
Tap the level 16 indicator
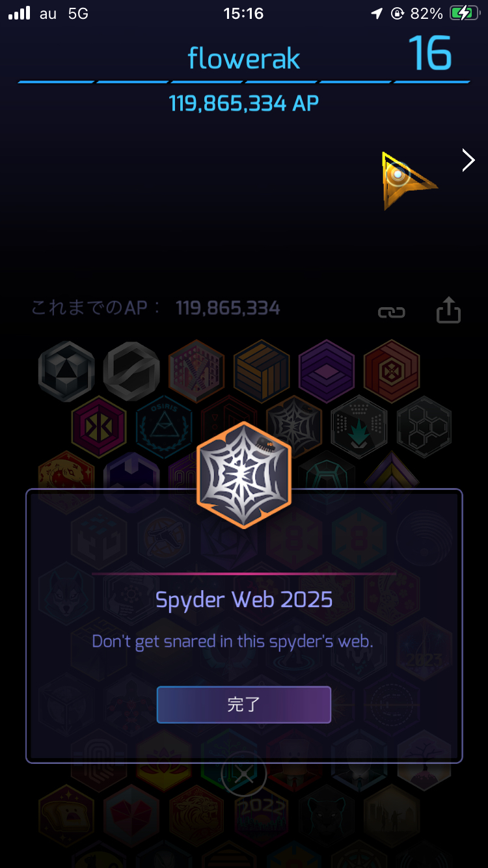click(430, 53)
